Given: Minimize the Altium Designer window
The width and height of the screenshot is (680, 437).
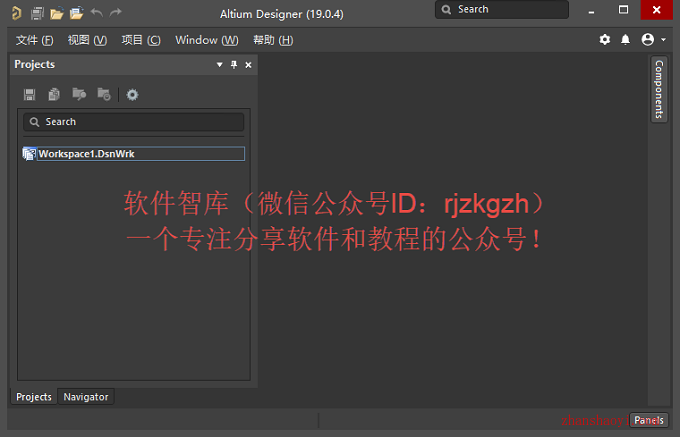Looking at the screenshot, I should pyautogui.click(x=591, y=11).
